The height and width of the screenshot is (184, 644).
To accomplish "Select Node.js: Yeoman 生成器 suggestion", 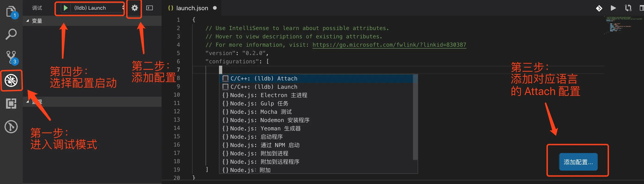I will coord(316,128).
